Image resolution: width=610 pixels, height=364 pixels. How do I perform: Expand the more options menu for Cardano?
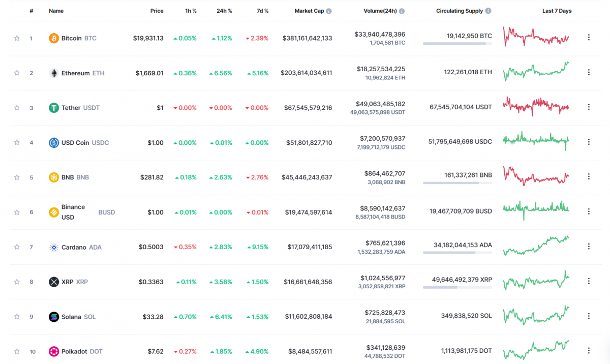click(589, 247)
